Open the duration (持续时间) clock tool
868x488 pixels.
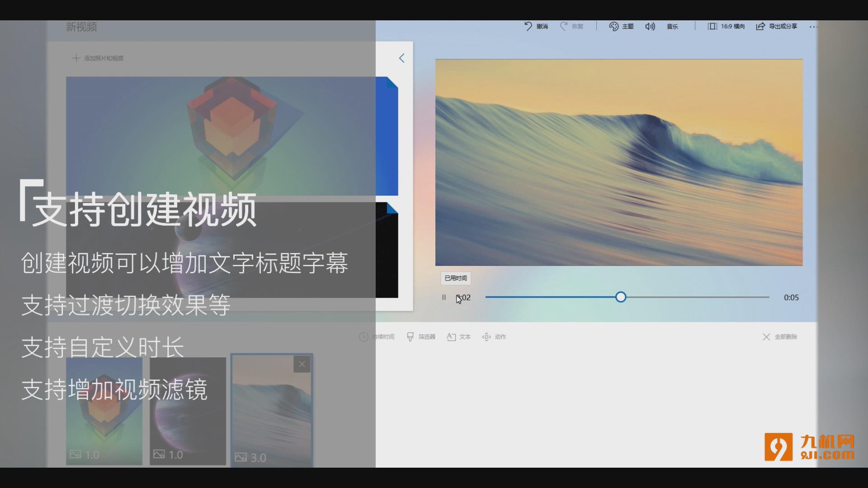coord(364,337)
